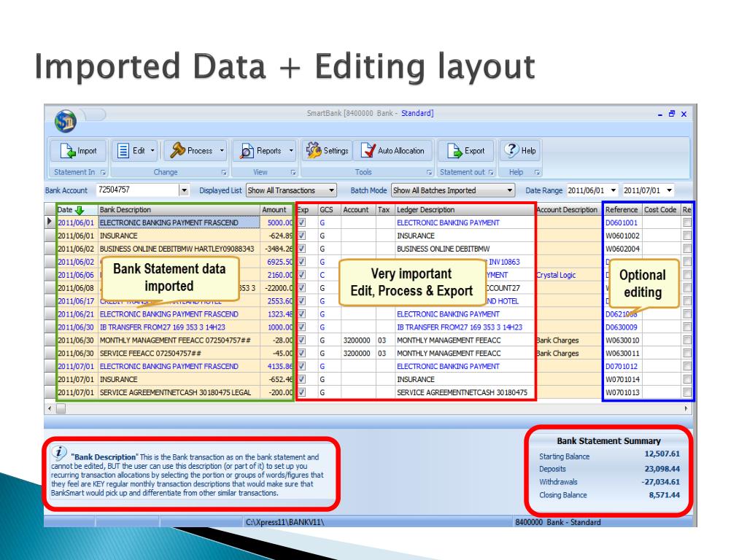Toggle the Re checkbox on D0601001 row

[x=686, y=222]
